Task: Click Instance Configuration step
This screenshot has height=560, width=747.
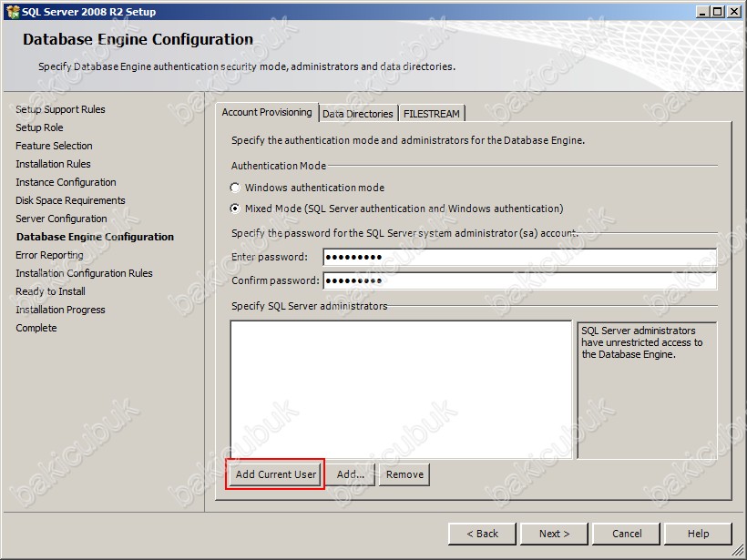Action: point(66,182)
